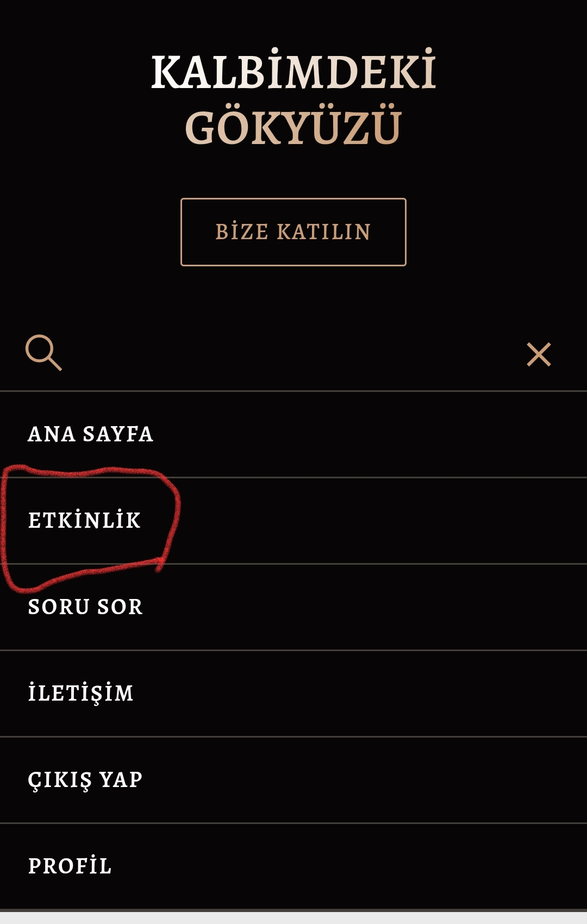This screenshot has height=924, width=587.
Task: Select ETKİNLİK from the menu
Action: coord(85,521)
